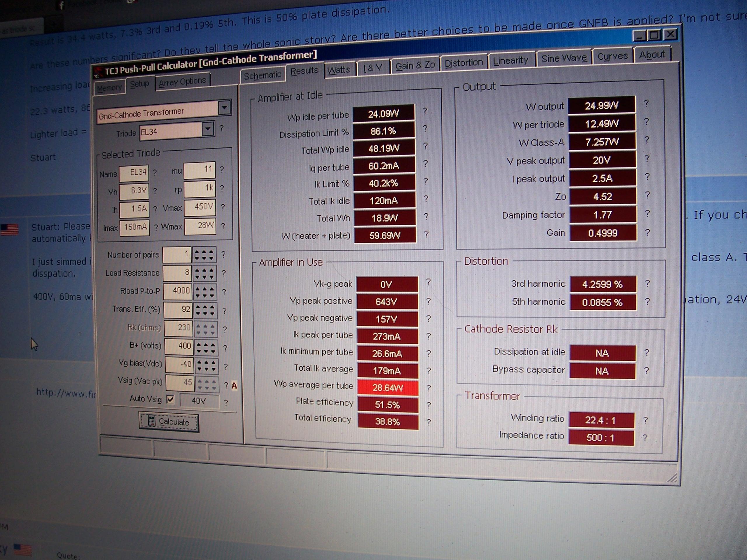Image resolution: width=747 pixels, height=560 pixels.
Task: Click the Imax 150mA field
Action: coord(134,228)
